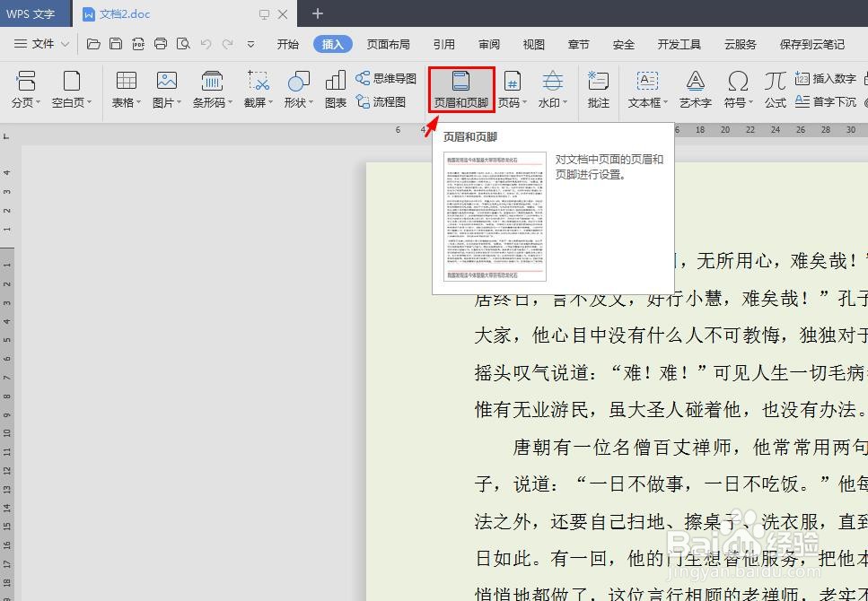
Task: Export to PDF icon
Action: pos(138,44)
